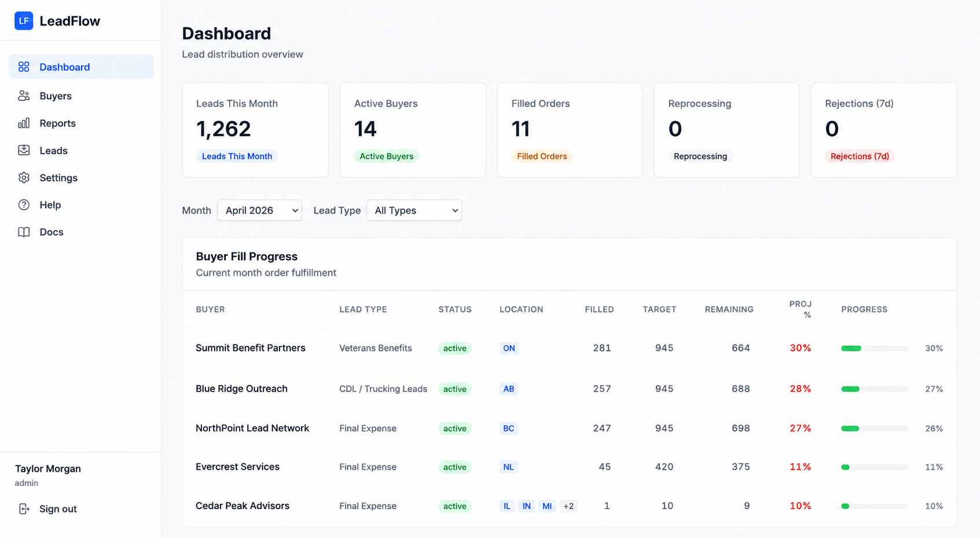Select Blue Ridge Outreach buyer name
980x538 pixels.
pyautogui.click(x=241, y=389)
